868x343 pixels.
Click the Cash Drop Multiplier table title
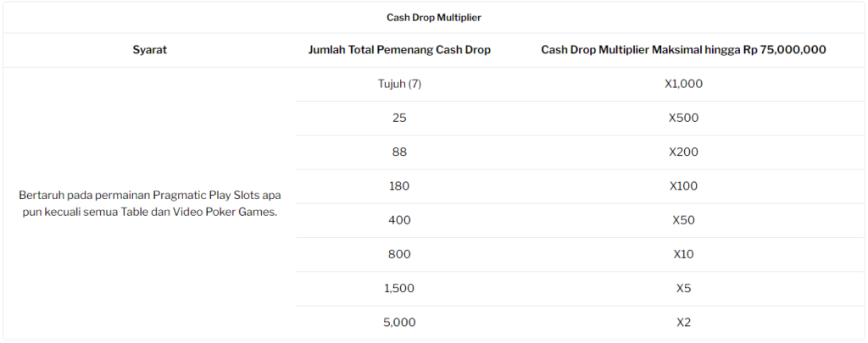433,18
